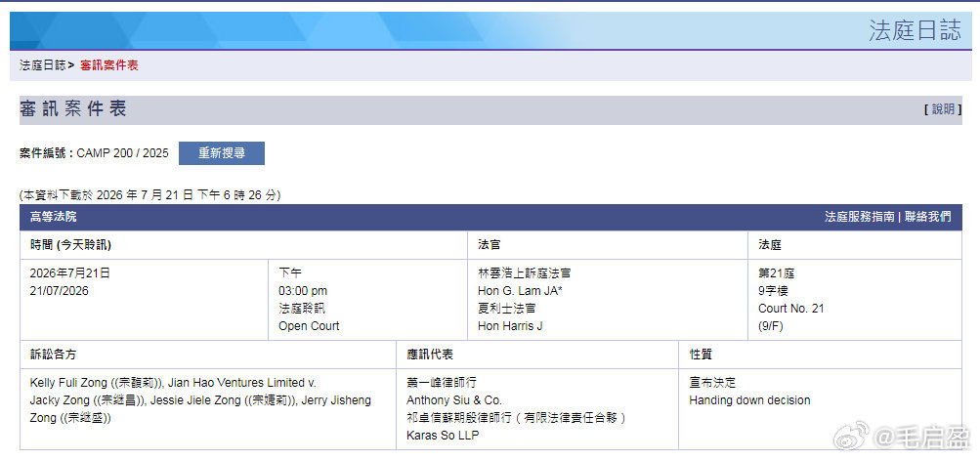This screenshot has width=980, height=460.
Task: Click the 性質 column header
Action: (x=701, y=355)
